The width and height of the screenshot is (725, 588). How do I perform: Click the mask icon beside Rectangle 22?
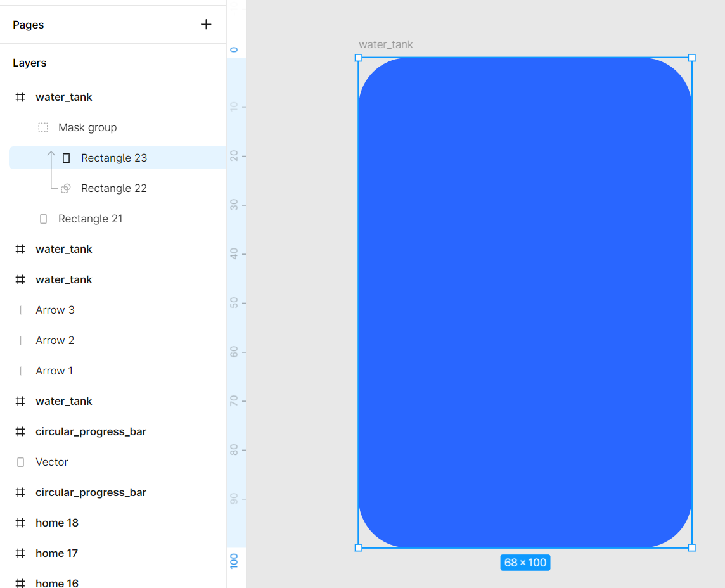click(x=65, y=188)
